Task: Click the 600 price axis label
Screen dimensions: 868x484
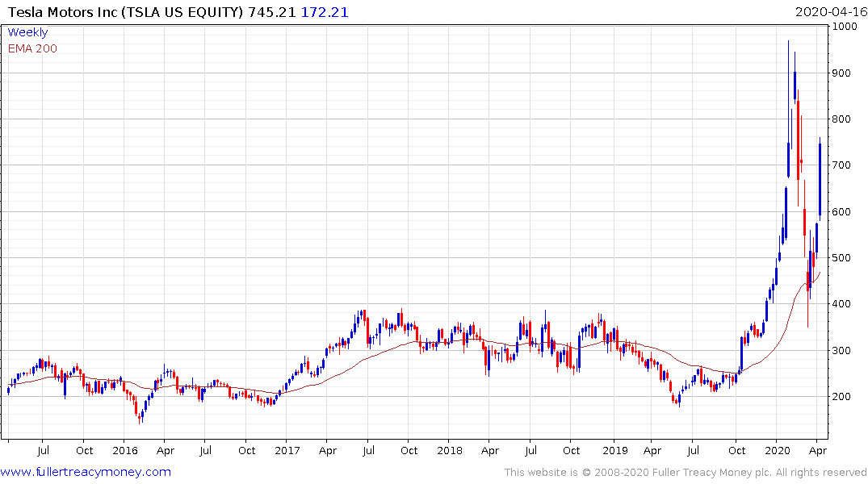Action: pos(841,212)
